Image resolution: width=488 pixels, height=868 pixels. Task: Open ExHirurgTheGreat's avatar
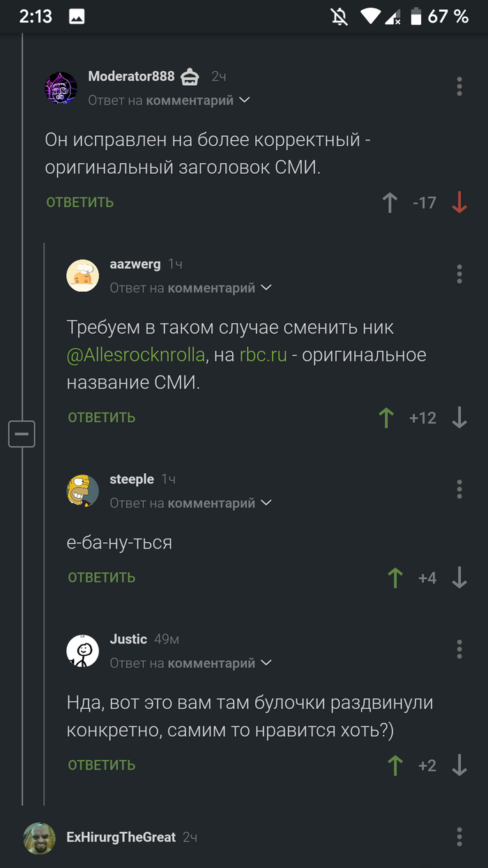coord(39,838)
